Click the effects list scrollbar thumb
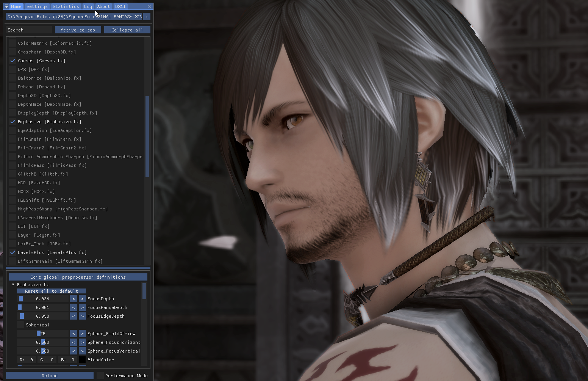Image resolution: width=588 pixels, height=381 pixels. tap(147, 136)
